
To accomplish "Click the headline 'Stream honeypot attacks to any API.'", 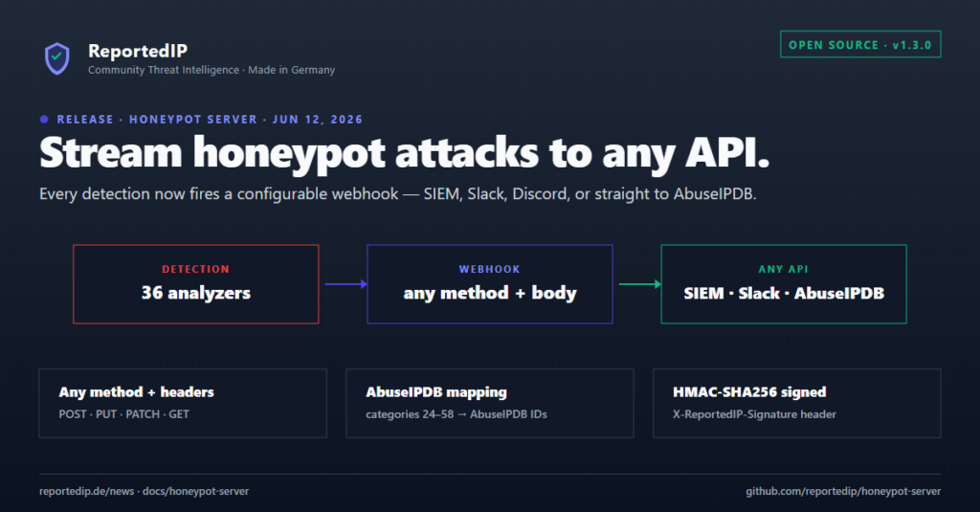I will pyautogui.click(x=404, y=153).
